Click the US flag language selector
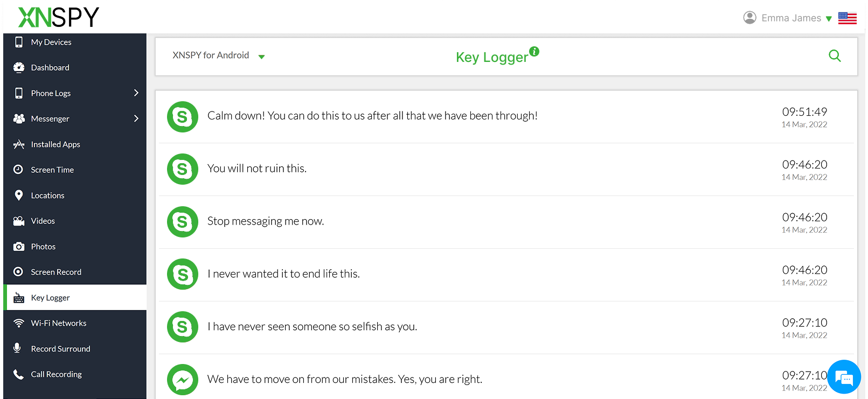Image resolution: width=868 pixels, height=399 pixels. [x=848, y=18]
